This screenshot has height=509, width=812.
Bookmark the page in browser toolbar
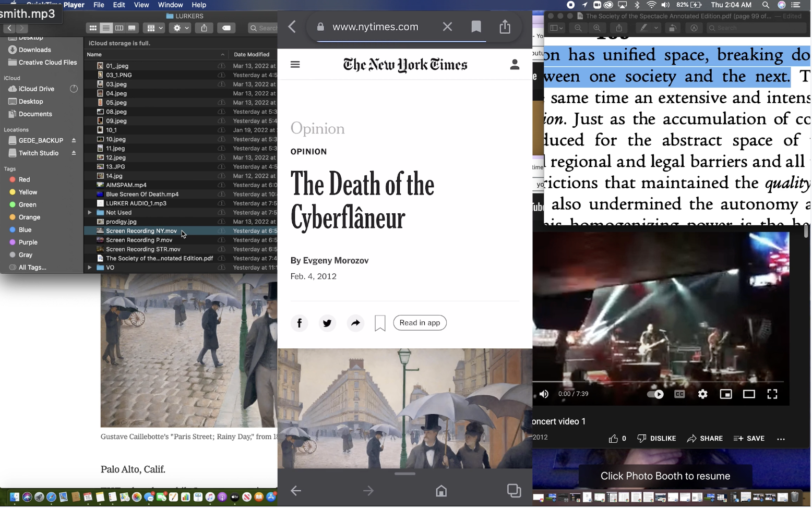click(x=476, y=27)
